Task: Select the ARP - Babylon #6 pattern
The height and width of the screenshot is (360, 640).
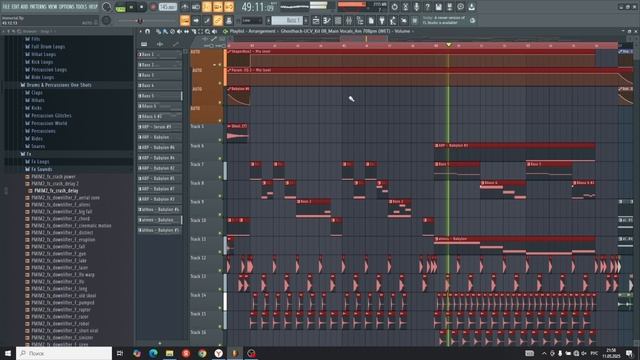Action: click(x=160, y=147)
